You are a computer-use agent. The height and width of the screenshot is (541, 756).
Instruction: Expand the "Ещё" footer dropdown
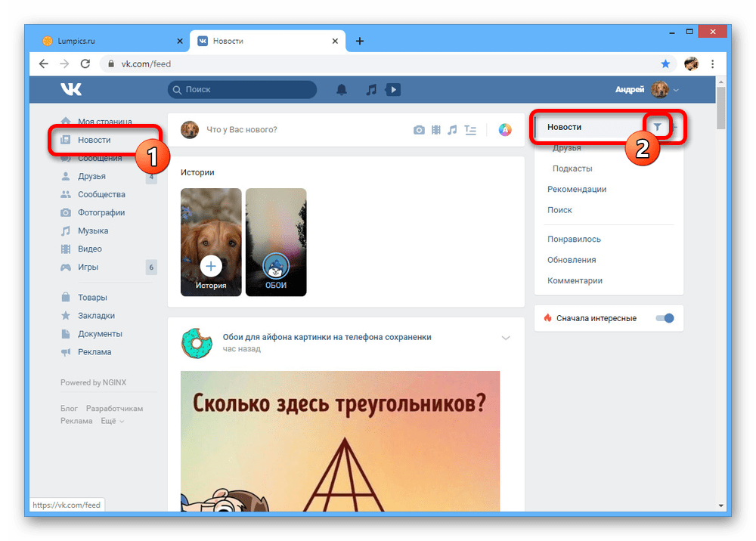coord(112,421)
